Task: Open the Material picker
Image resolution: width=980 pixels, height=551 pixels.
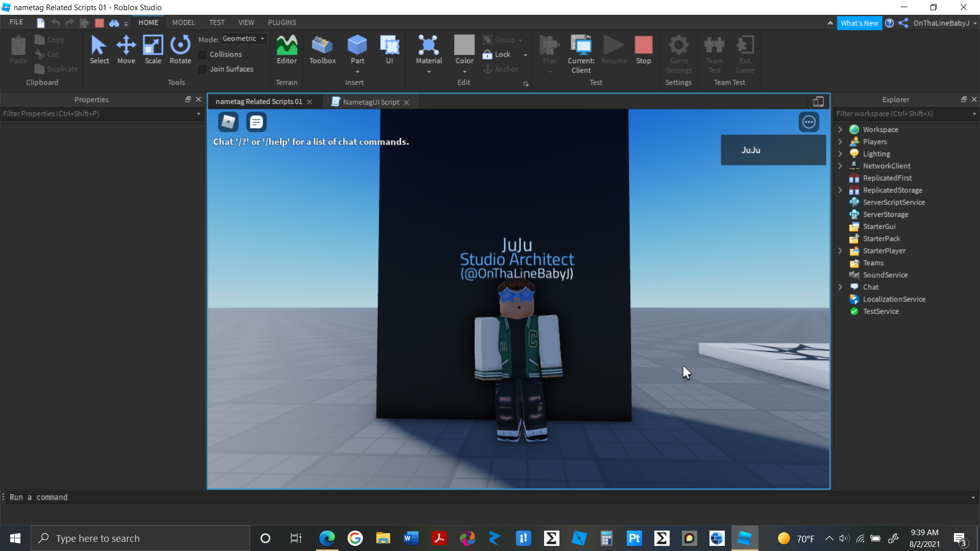Action: [x=429, y=48]
